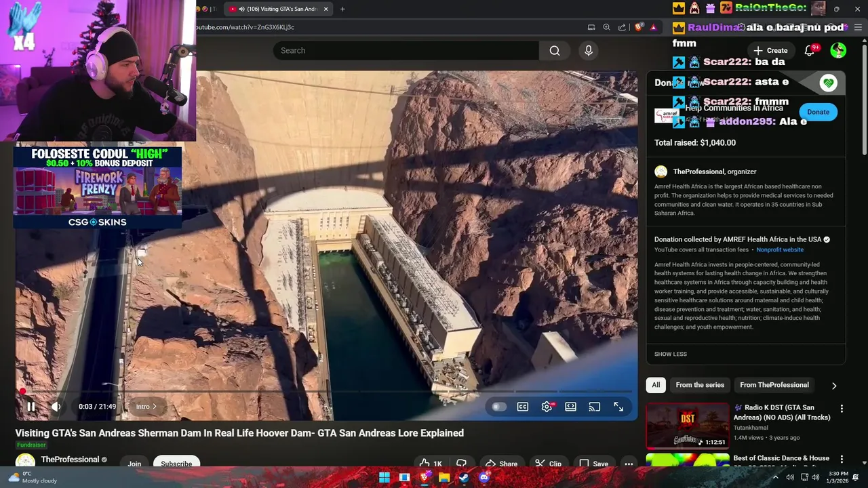Open File Explorer from taskbar
This screenshot has width=868, height=488.
pyautogui.click(x=444, y=478)
